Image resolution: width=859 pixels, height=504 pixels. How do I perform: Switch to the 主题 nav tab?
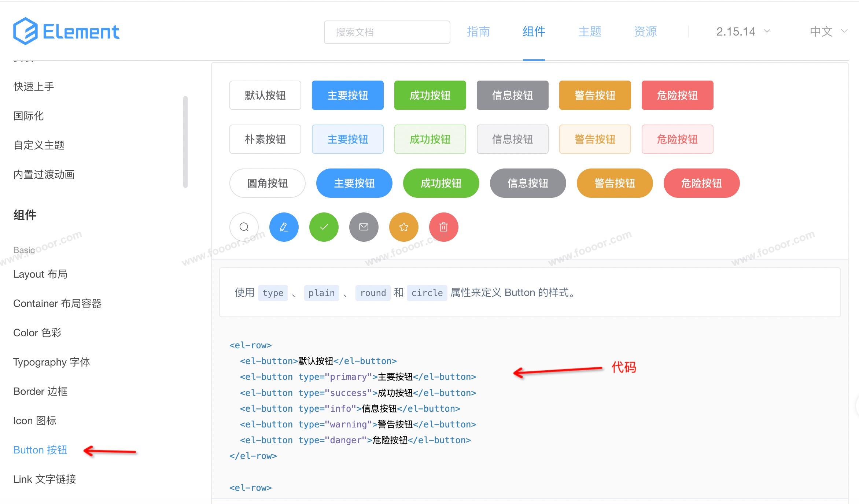(590, 31)
